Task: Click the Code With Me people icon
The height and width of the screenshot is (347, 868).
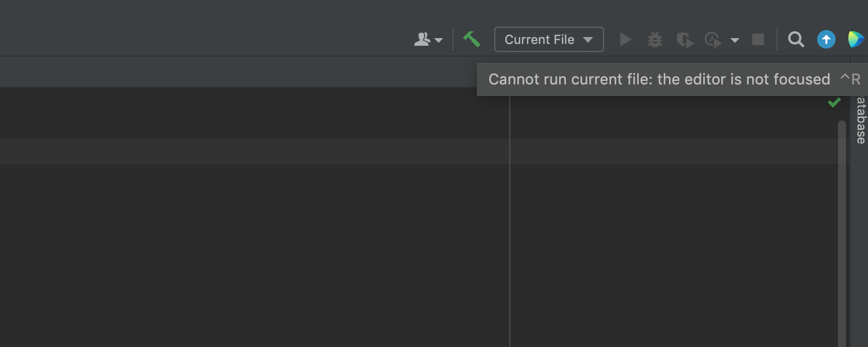Action: point(422,39)
